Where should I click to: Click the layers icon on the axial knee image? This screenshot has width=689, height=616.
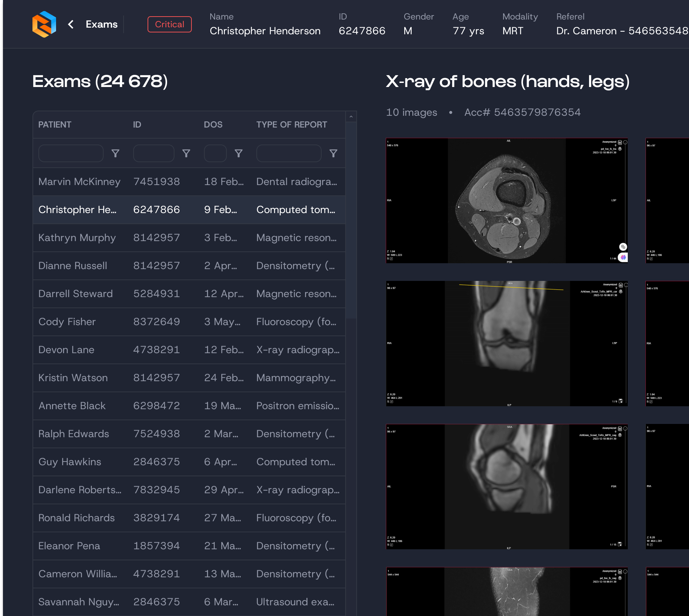(x=620, y=149)
